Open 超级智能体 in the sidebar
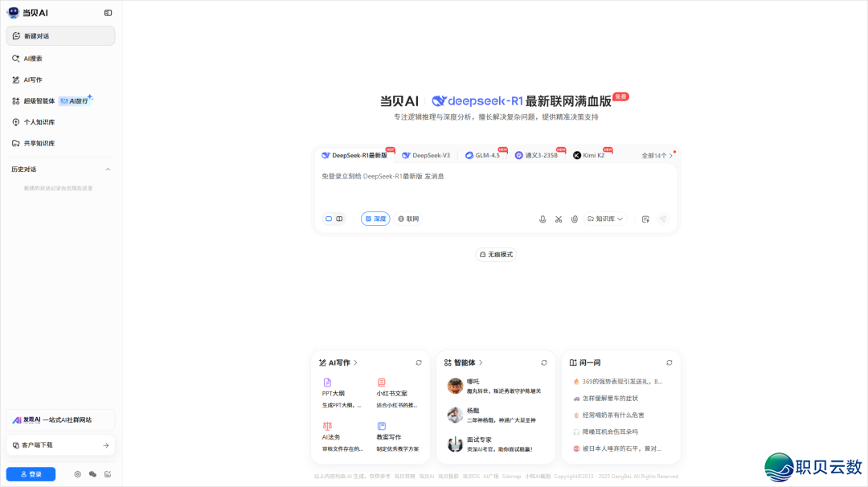Screen dimensions: 868x487 (33, 100)
